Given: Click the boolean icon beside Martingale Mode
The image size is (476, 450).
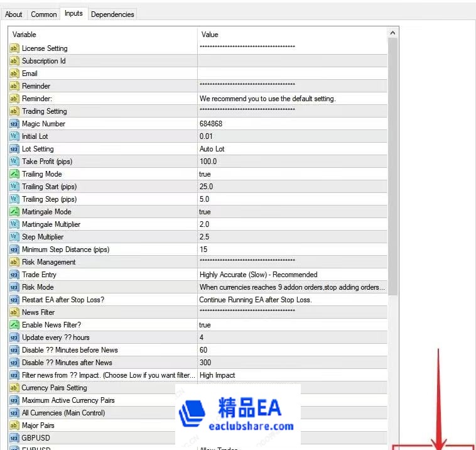Looking at the screenshot, I should tap(14, 212).
